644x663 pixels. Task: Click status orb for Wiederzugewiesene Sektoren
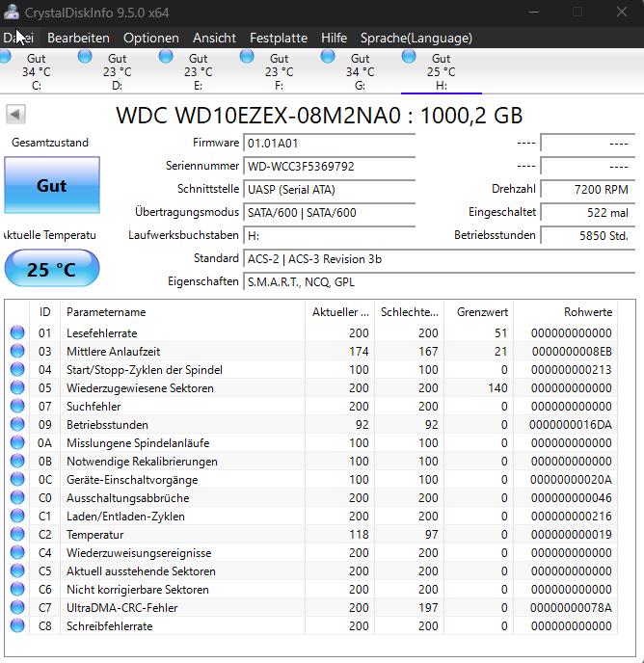[17, 387]
